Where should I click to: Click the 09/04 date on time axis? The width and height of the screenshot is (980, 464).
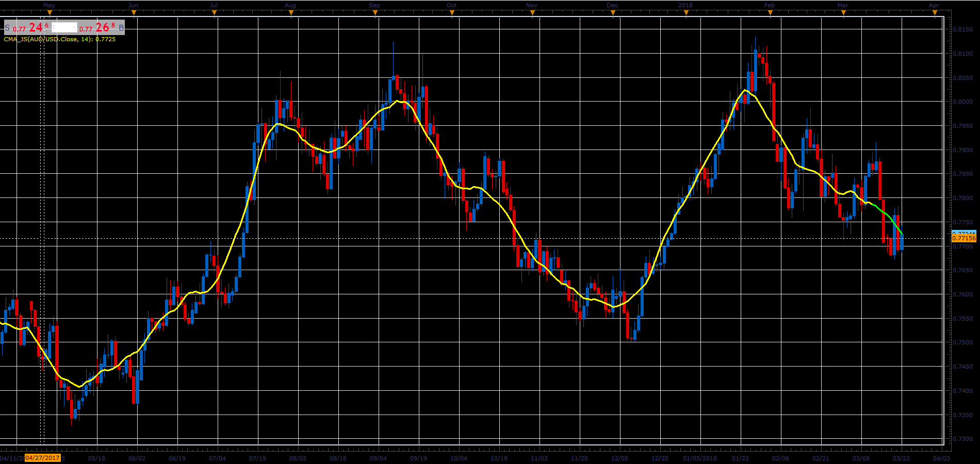coord(378,458)
